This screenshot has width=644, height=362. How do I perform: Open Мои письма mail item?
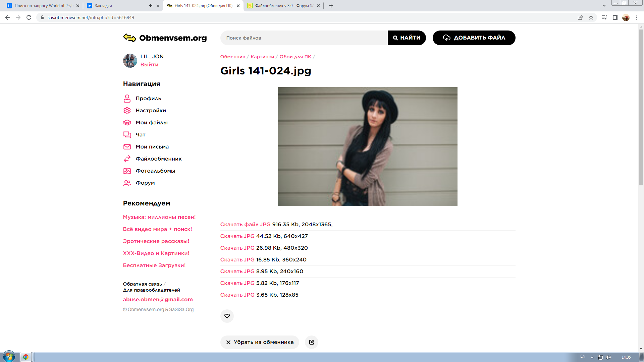[152, 147]
